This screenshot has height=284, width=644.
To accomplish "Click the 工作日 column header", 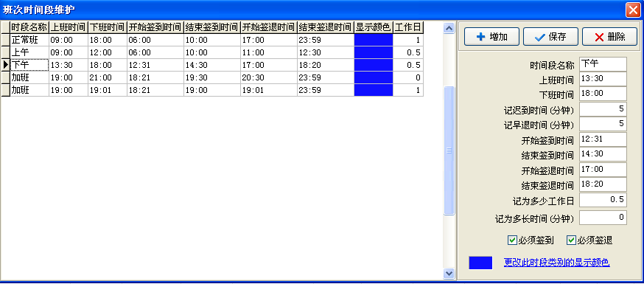I will click(x=408, y=27).
